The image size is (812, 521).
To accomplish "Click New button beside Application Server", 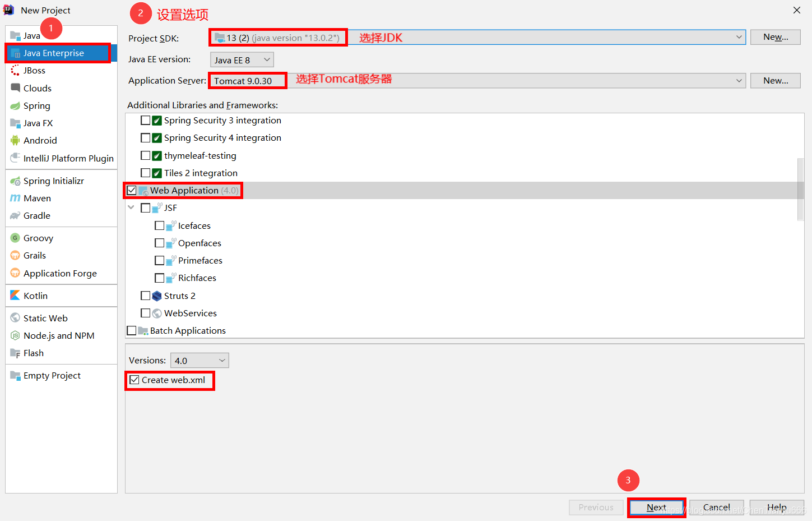I will pyautogui.click(x=776, y=81).
